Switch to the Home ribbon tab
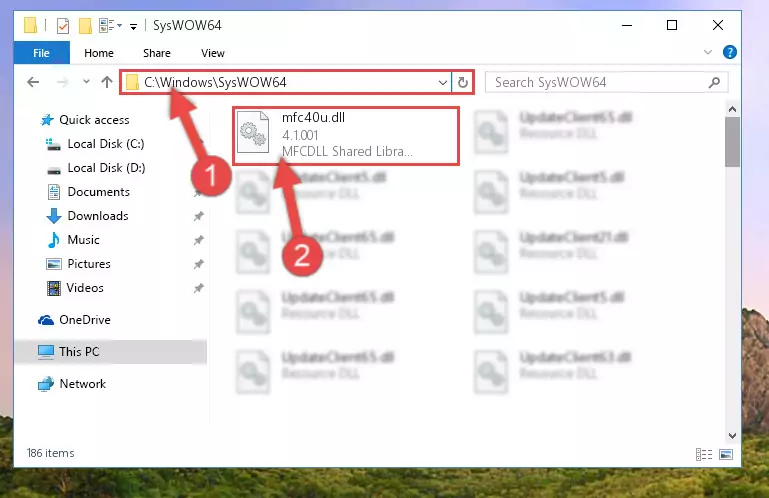Screen dimensions: 769x498 [99, 53]
